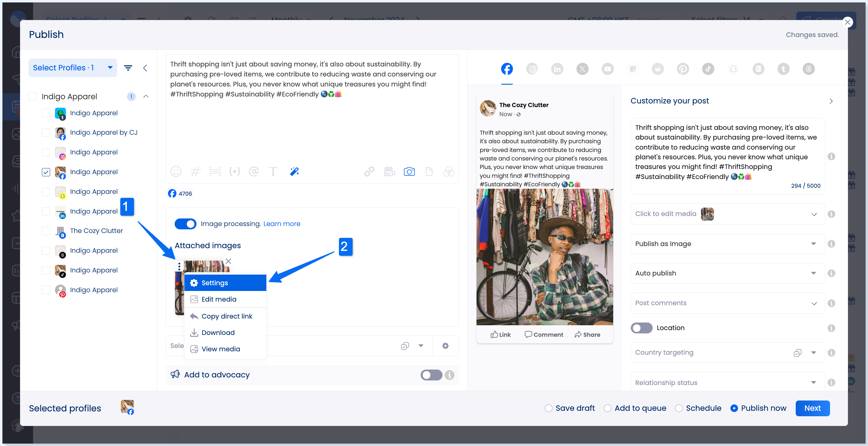Switch preview to the Threads network icon
Screen dimensions: 868x446
(x=809, y=69)
